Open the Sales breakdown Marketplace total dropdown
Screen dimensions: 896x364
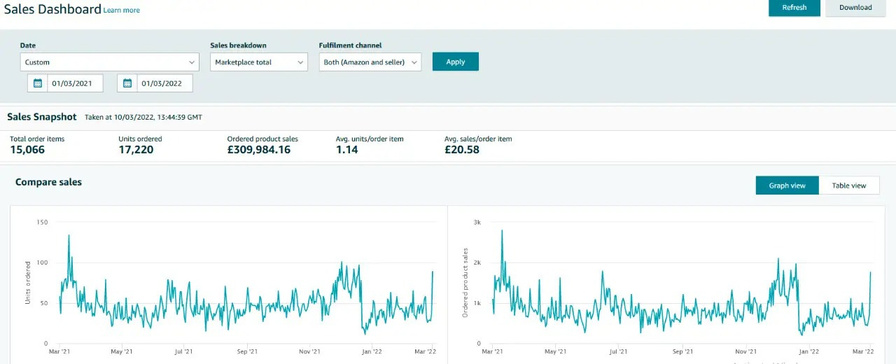coord(259,62)
